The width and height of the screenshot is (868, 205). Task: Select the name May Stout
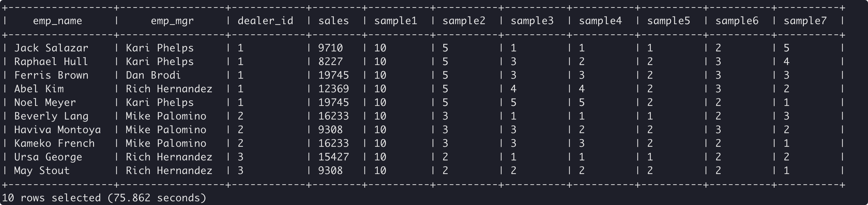tap(42, 171)
